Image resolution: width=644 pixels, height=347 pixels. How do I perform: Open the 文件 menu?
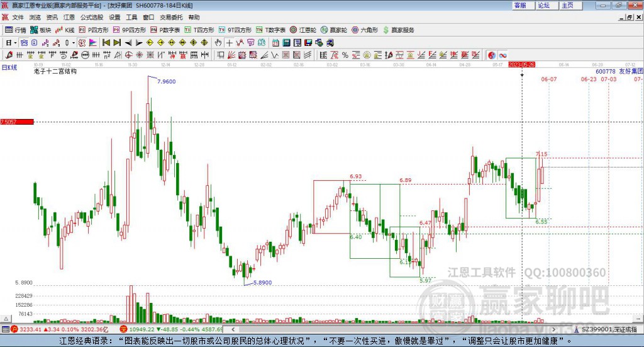click(18, 17)
